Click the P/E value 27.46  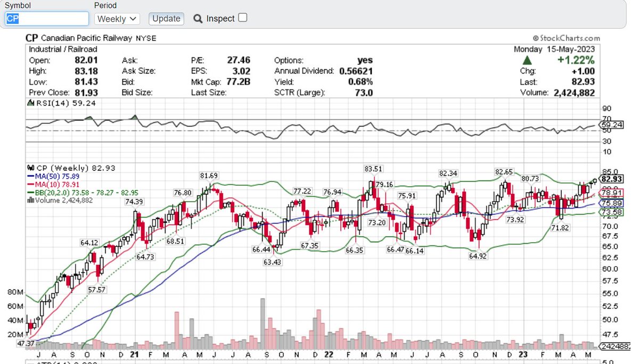tap(238, 60)
